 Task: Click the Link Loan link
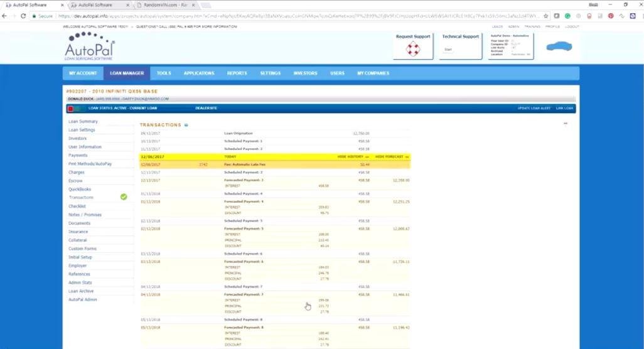564,109
